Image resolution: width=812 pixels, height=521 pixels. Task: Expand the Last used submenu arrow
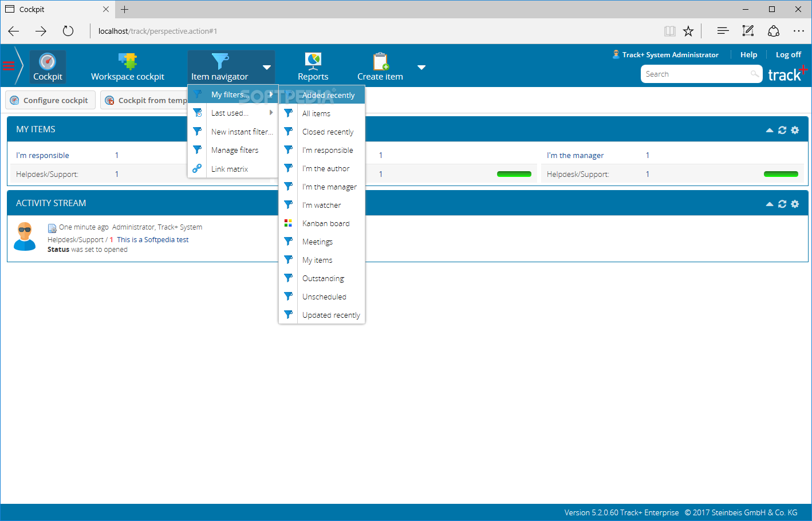271,113
